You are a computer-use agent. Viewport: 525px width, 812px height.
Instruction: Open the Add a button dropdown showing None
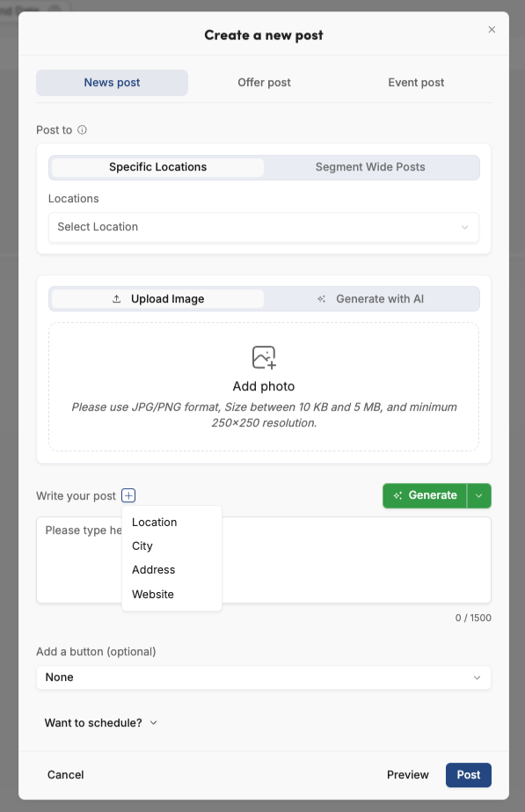tap(264, 677)
